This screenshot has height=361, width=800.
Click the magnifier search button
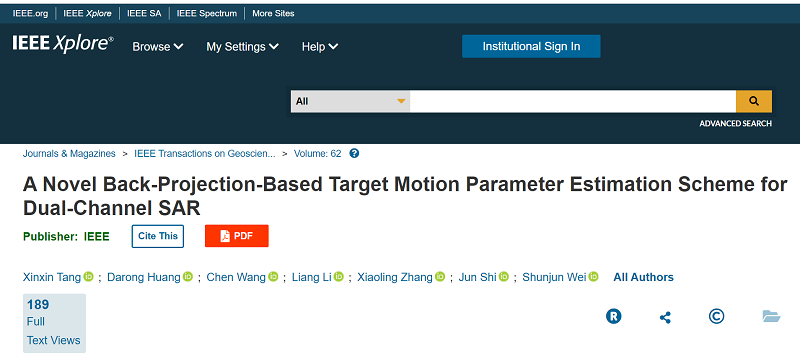pyautogui.click(x=754, y=101)
